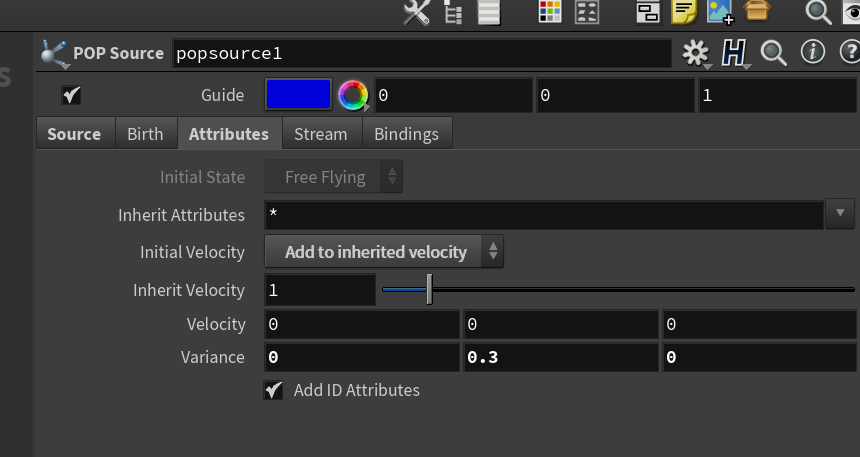Click the Velocity X field
860x457 pixels.
click(x=362, y=324)
